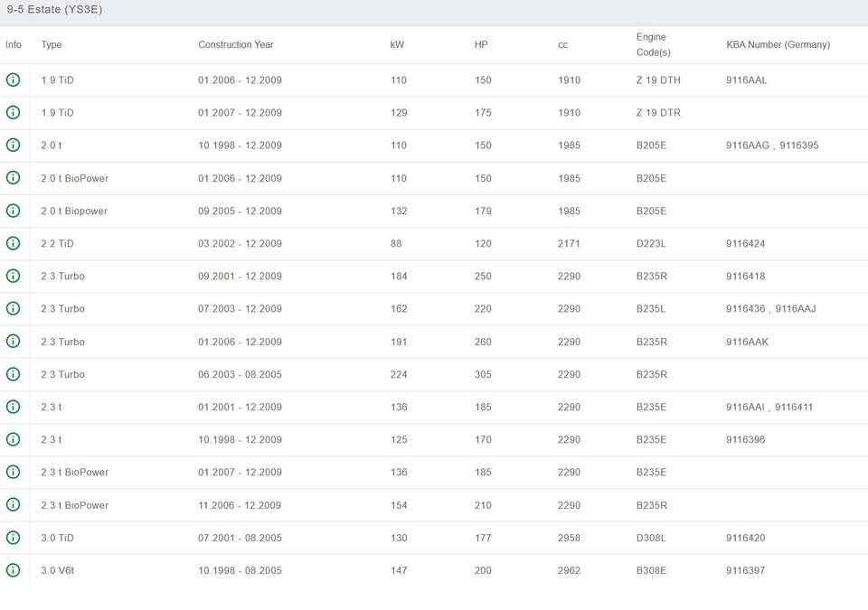
Task: Click the cc column header
Action: click(563, 45)
